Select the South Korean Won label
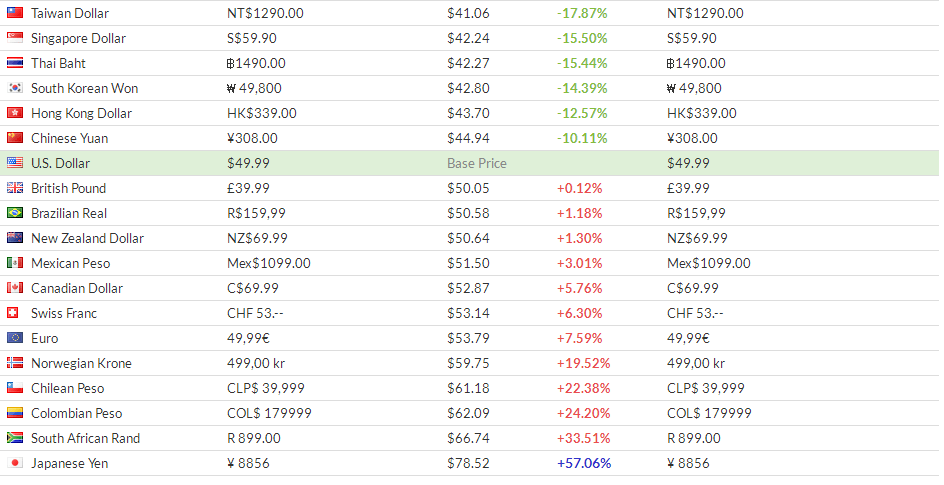This screenshot has width=944, height=485. [84, 88]
